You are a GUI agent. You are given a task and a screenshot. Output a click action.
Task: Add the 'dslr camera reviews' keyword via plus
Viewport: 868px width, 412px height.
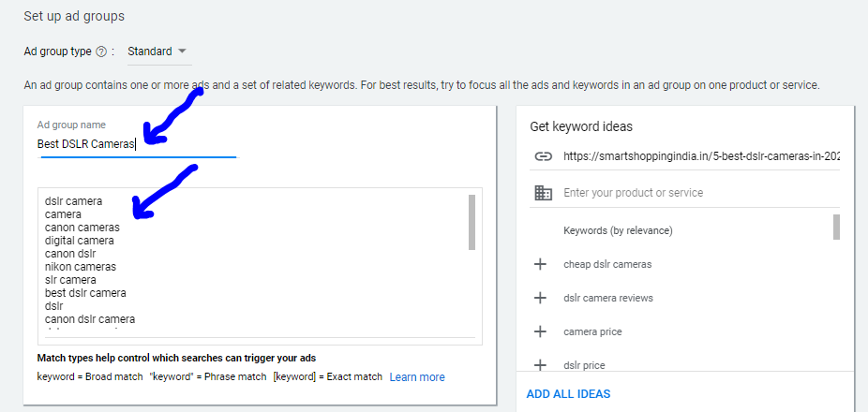coord(540,298)
